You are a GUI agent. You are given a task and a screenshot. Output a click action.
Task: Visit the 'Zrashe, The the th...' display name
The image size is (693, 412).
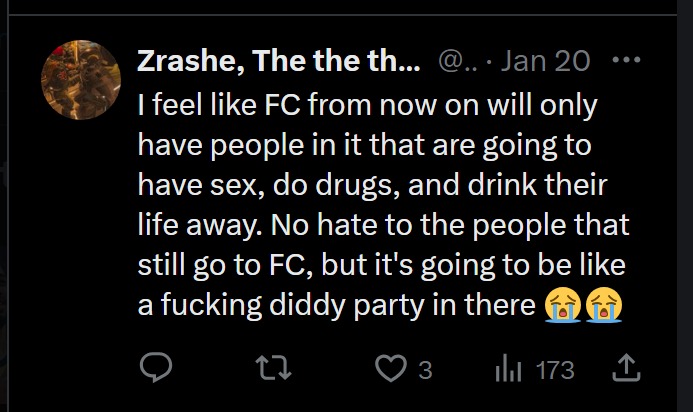278,61
